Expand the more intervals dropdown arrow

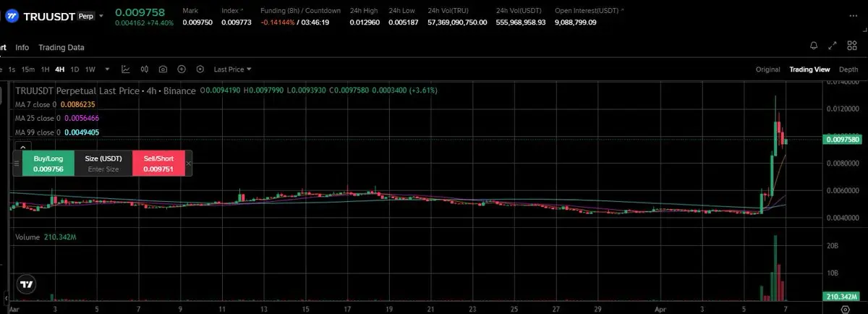[x=107, y=69]
